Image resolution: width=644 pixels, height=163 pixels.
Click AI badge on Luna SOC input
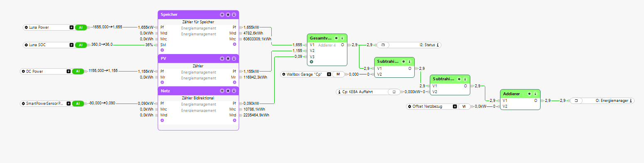(81, 44)
